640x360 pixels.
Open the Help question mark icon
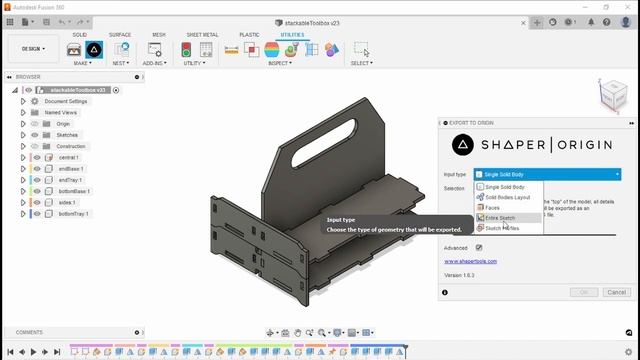pos(607,22)
